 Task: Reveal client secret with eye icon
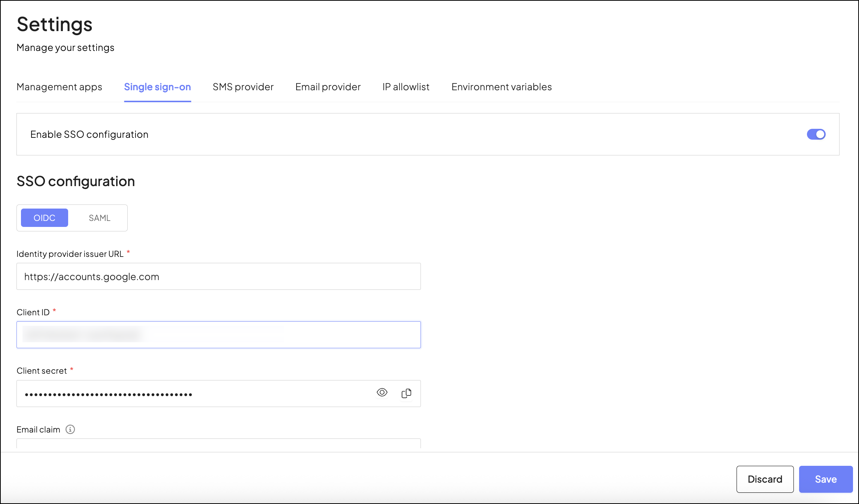pos(382,392)
